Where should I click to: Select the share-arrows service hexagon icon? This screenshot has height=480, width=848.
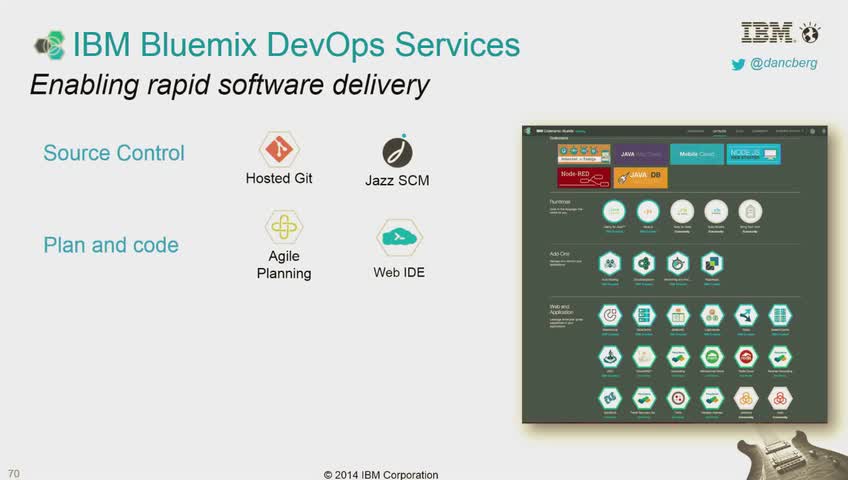pyautogui.click(x=746, y=315)
